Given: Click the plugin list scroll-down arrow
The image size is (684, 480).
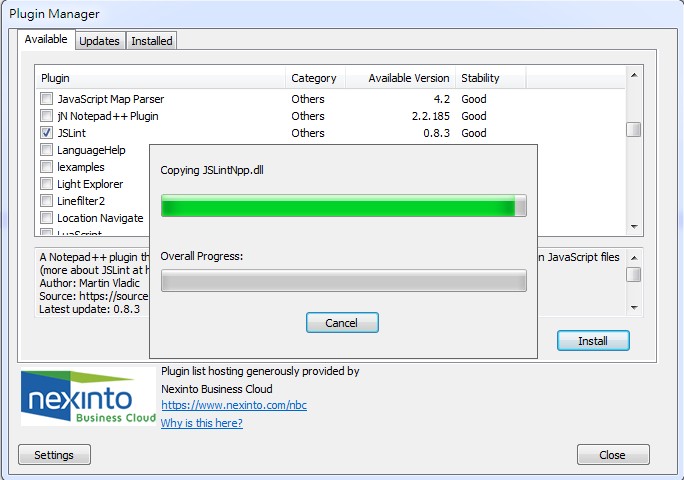Looking at the screenshot, I should 634,226.
